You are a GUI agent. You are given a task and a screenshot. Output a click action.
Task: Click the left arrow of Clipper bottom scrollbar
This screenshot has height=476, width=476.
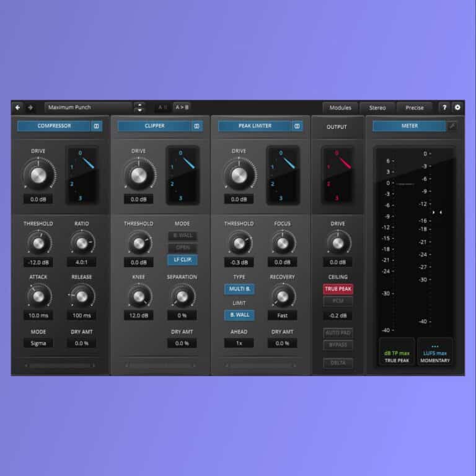point(126,366)
